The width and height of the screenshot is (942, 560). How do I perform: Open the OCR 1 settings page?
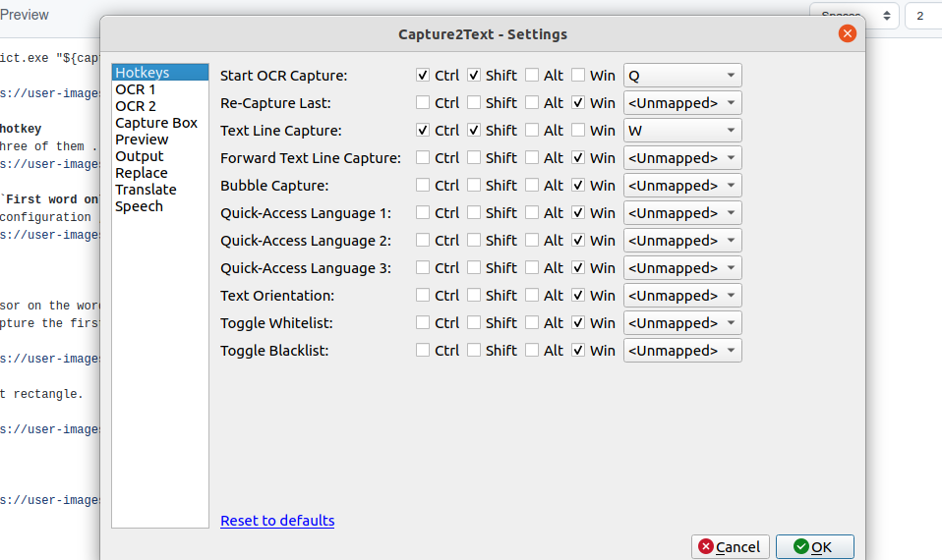[x=160, y=89]
